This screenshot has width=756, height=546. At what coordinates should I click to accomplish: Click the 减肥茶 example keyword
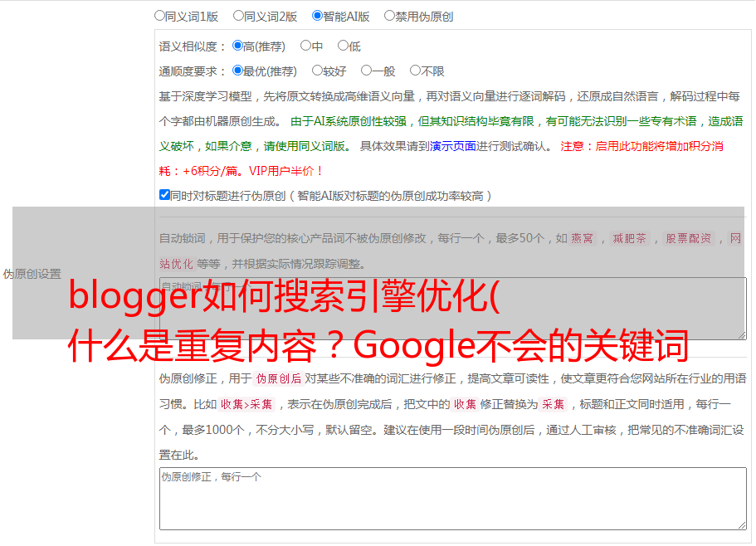(x=629, y=238)
